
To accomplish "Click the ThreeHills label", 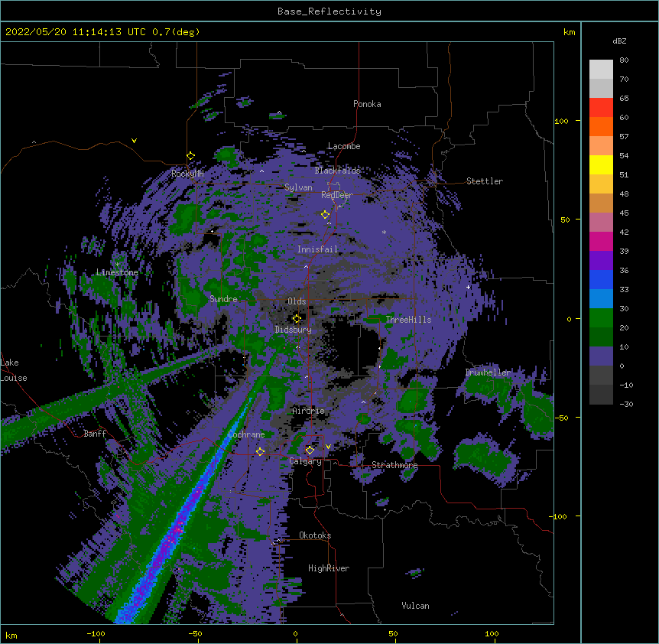I will click(408, 320).
